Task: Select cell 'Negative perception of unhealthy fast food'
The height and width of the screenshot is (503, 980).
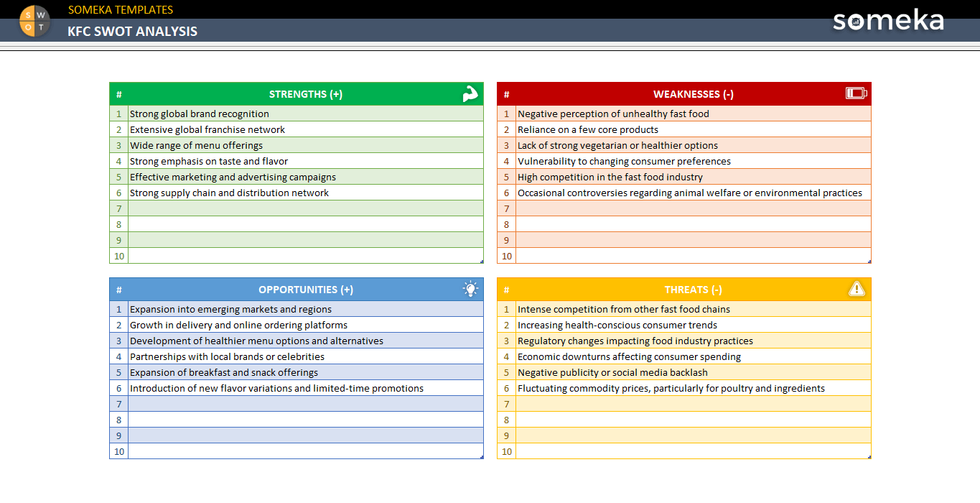Action: click(x=694, y=114)
